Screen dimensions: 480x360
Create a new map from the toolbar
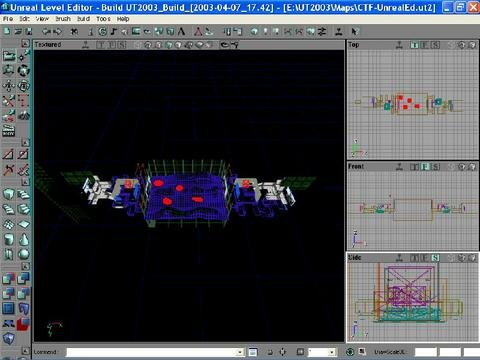click(x=7, y=32)
